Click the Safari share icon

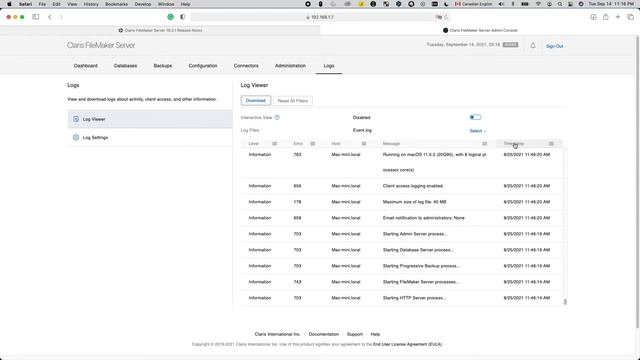tap(606, 17)
